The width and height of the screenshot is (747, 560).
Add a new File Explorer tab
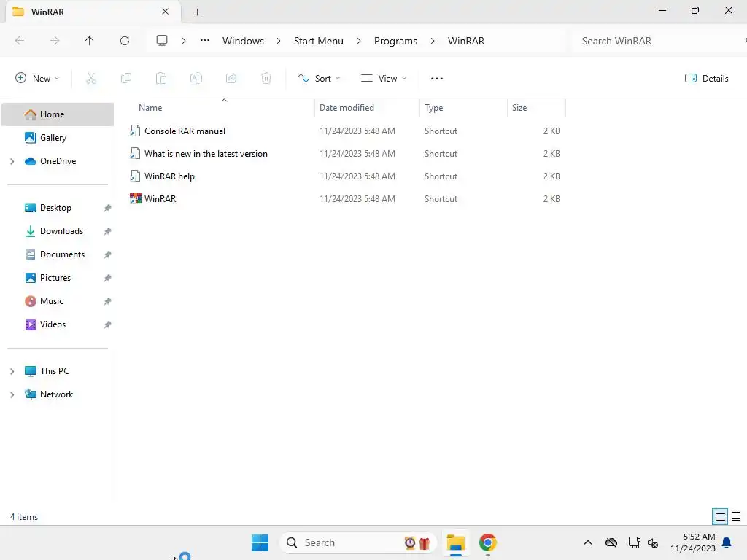pos(197,12)
